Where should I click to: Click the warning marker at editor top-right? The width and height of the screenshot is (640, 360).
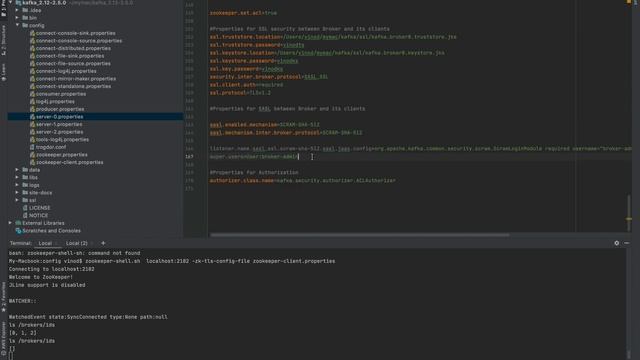(629, 2)
